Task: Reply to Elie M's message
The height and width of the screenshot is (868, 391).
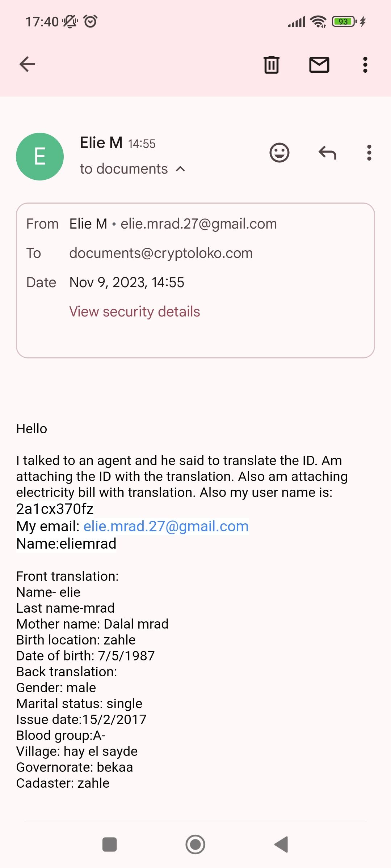Action: (327, 153)
